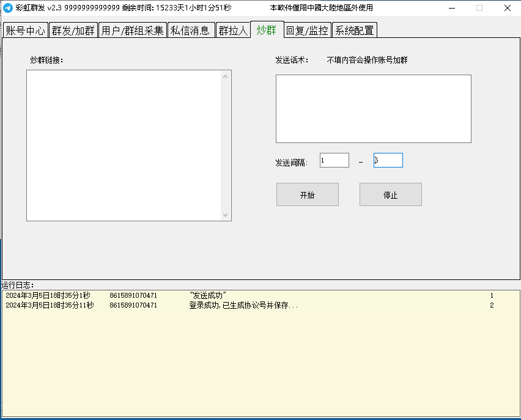Click the up arrow of 炒群链接 scrollbar
The height and width of the screenshot is (420, 521).
(x=225, y=76)
